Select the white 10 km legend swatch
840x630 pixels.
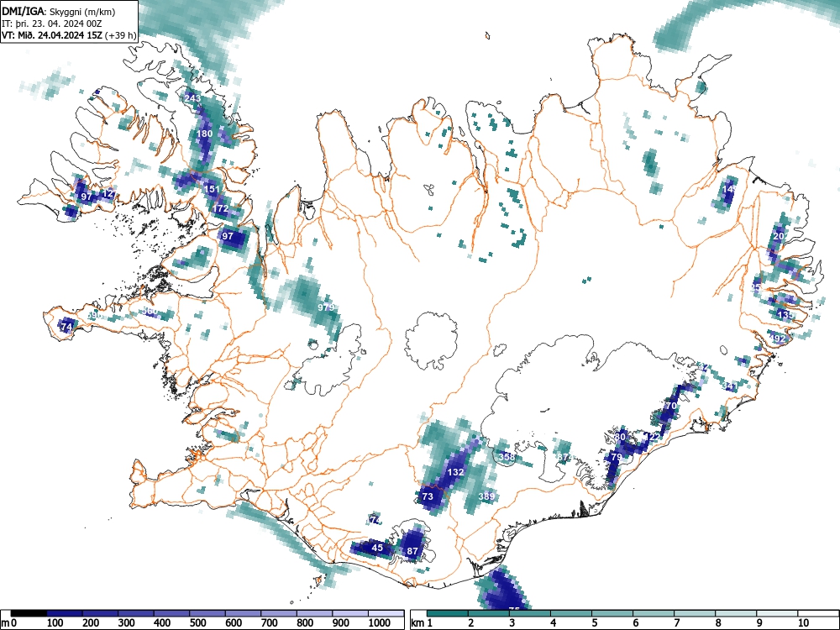[818, 613]
